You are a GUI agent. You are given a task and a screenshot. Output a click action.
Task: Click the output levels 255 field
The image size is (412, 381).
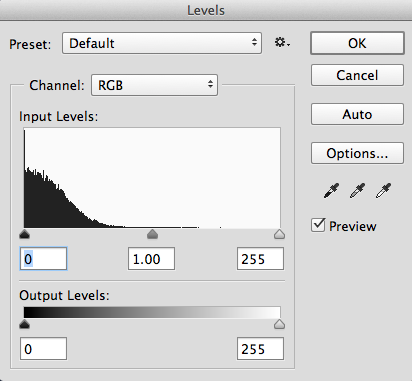[260, 349]
